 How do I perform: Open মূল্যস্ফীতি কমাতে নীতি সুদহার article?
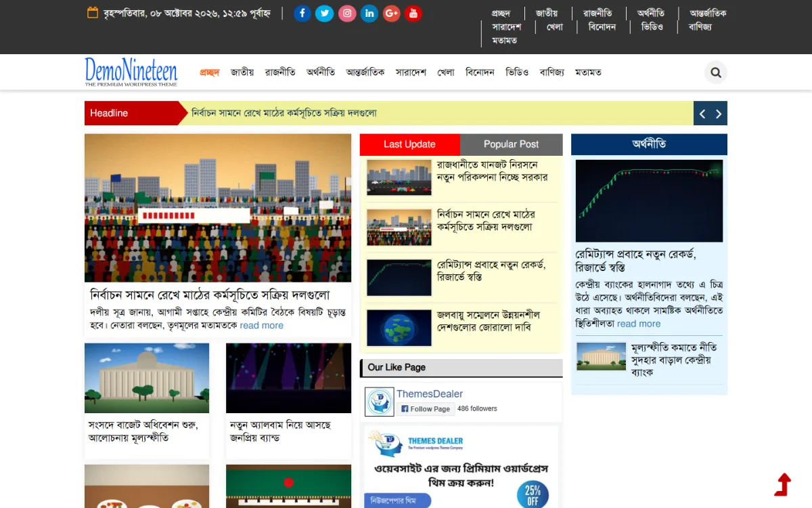pyautogui.click(x=675, y=360)
